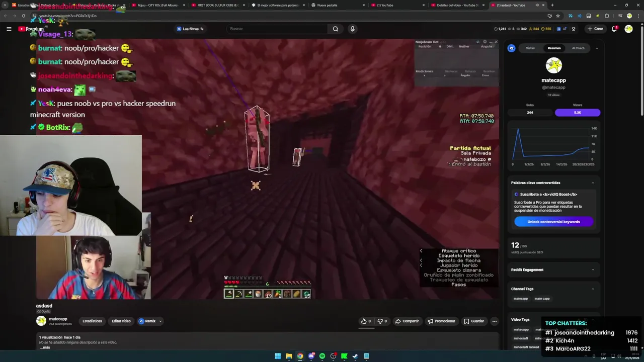Mute the asdasd tab audio icon
644x362 pixels.
coord(537,5)
